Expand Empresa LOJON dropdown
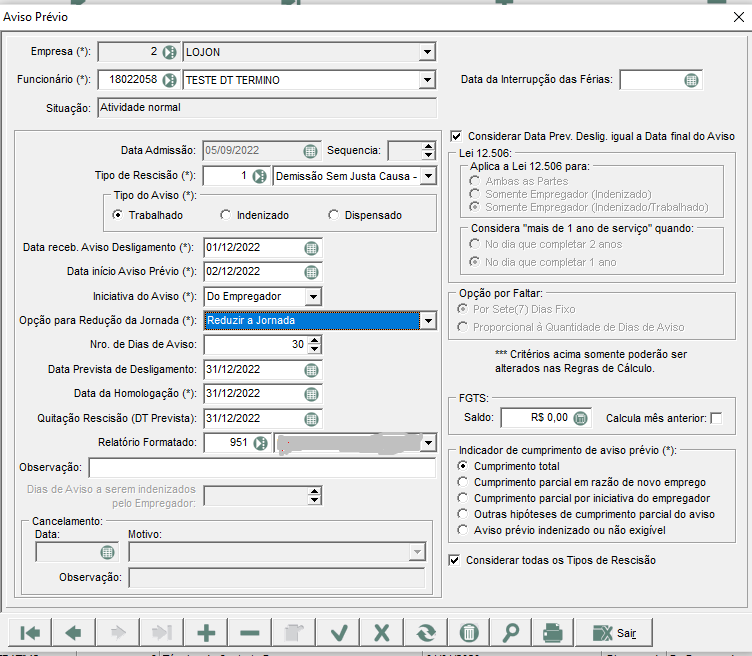This screenshot has height=656, width=752. point(426,52)
